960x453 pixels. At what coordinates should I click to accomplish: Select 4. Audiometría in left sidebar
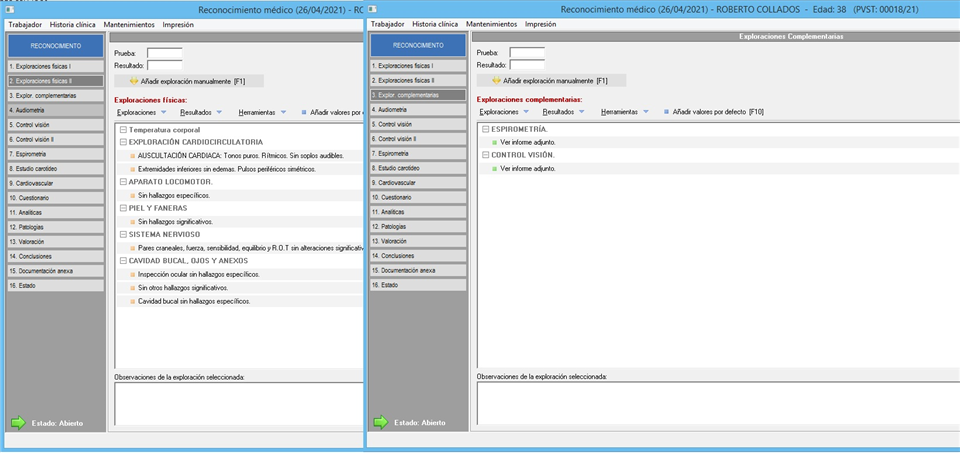[54, 110]
